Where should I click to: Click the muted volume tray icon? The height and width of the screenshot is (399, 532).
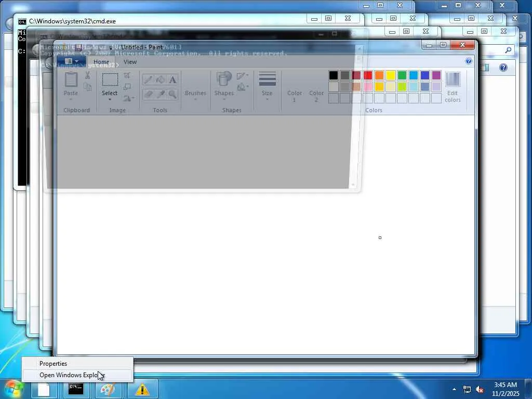pos(480,390)
